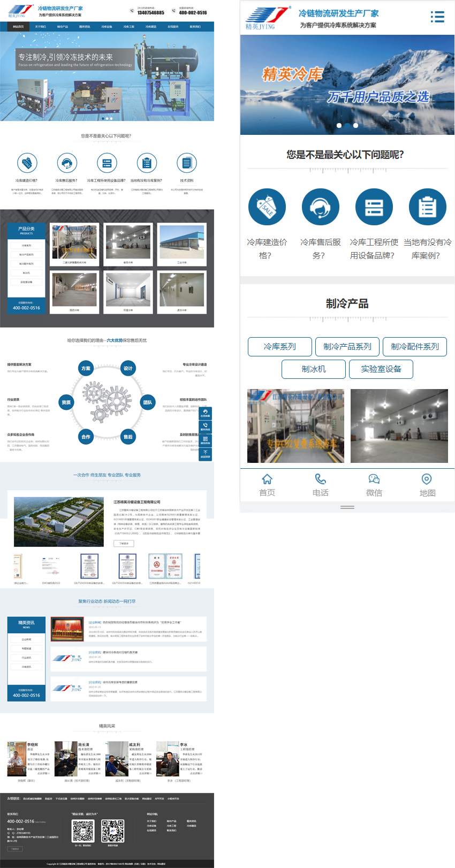Image resolution: width=455 pixels, height=868 pixels.
Task: Click the 团队 circle in advantages diagram
Action: [148, 402]
